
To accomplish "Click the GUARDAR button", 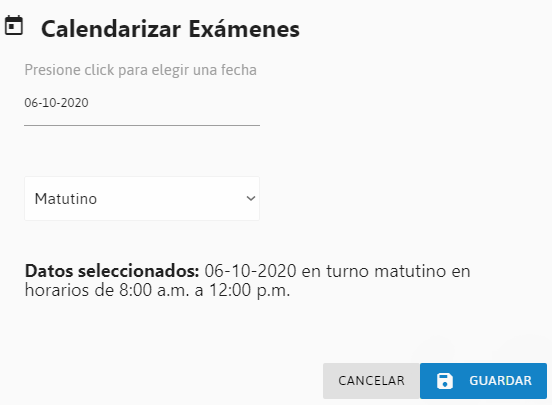I will click(483, 381).
